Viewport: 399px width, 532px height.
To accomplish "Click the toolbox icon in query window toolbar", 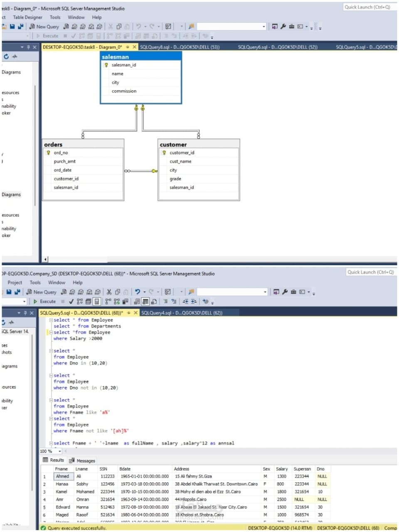I will click(293, 292).
